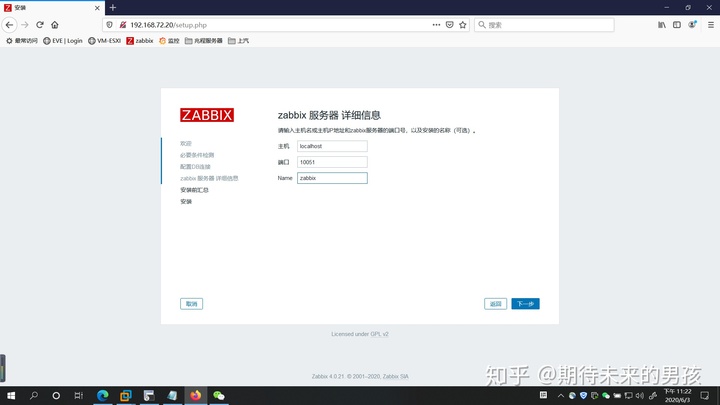
Task: Click 配置DB连接 step in sidebar
Action: coord(195,167)
